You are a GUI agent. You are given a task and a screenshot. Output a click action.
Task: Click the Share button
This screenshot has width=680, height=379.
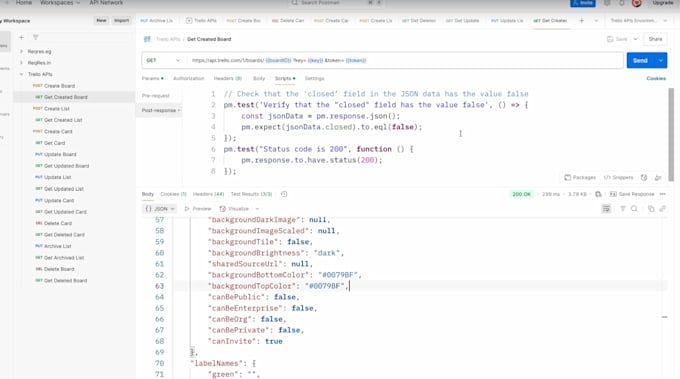(655, 39)
